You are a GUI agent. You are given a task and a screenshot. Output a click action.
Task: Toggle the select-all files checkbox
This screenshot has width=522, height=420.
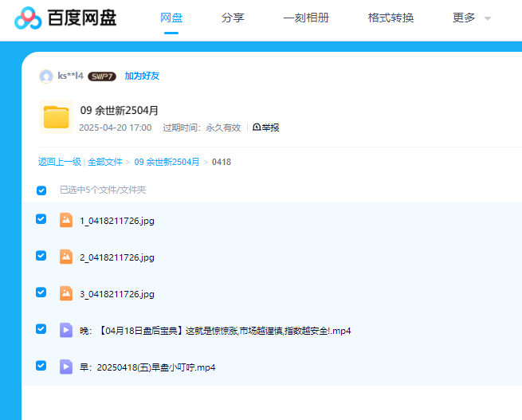point(41,190)
